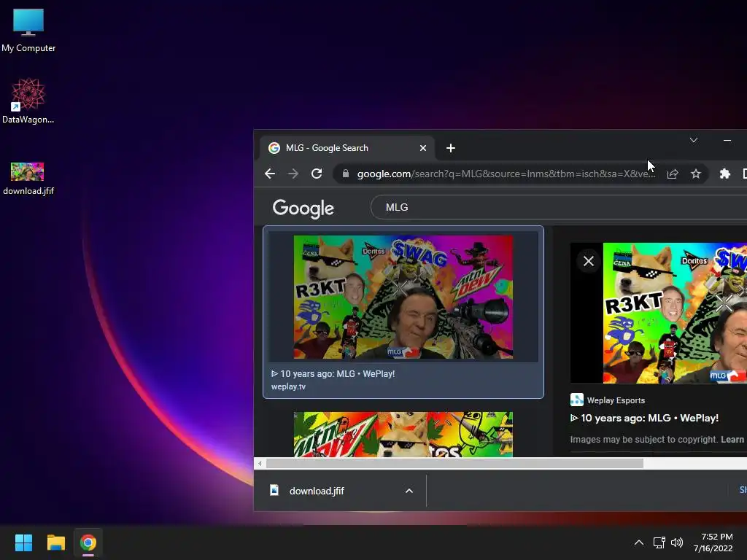Open downloaded download.jfif in download bar
The height and width of the screenshot is (560, 747).
point(317,491)
